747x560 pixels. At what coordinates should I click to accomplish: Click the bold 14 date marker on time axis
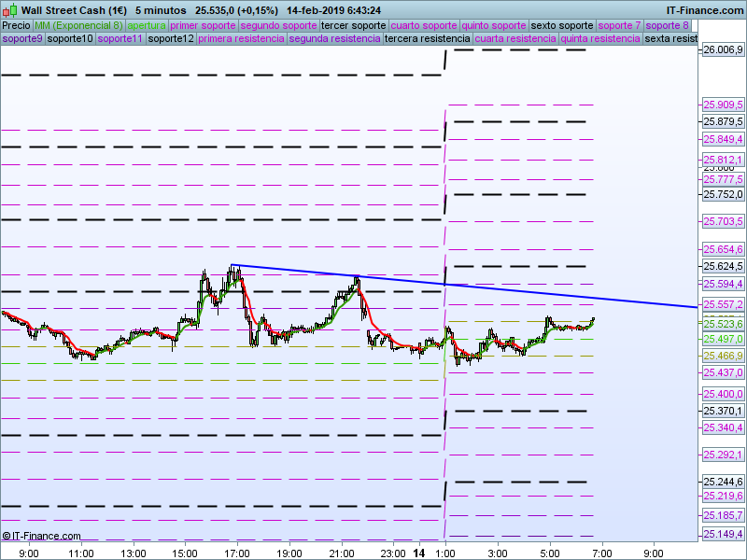click(419, 553)
